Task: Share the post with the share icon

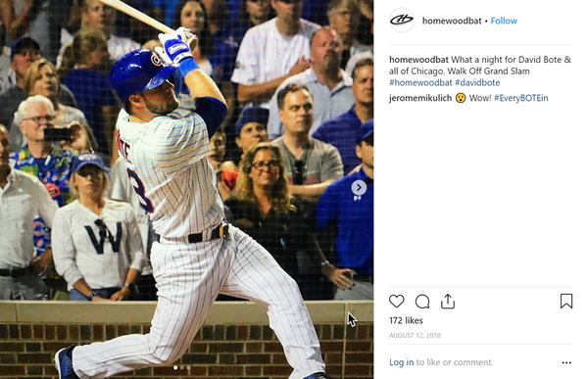Action: click(448, 302)
